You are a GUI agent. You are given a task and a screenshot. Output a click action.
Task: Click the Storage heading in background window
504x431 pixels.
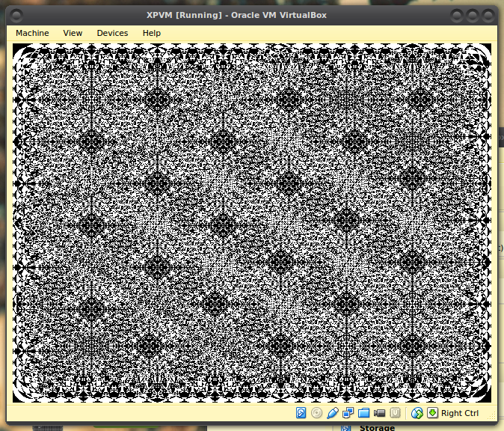coord(377,427)
